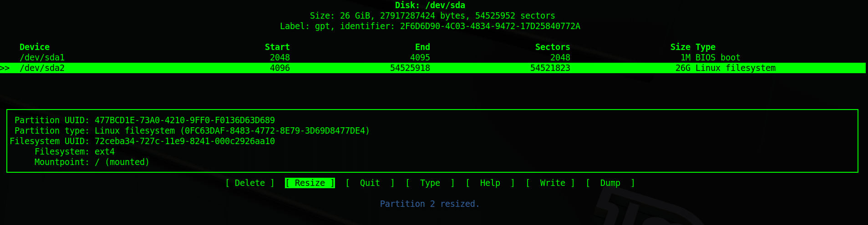Click the Device column header
868x225 pixels.
pyautogui.click(x=35, y=47)
